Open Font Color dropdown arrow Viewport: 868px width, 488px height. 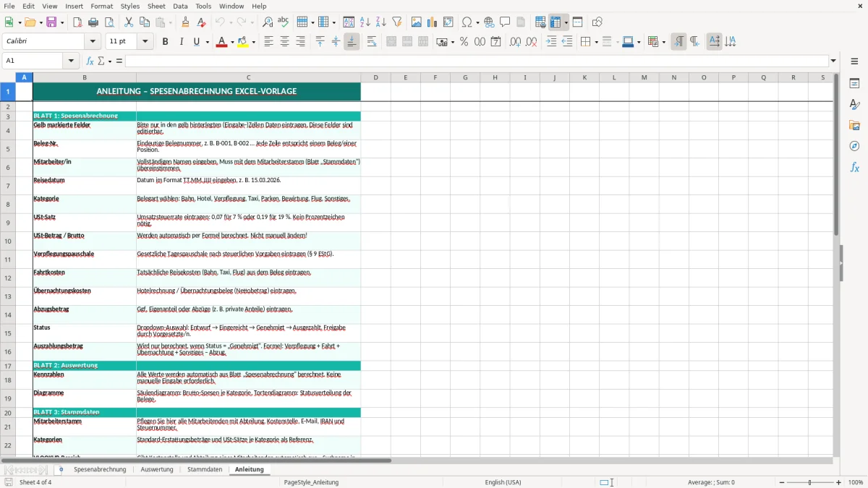(231, 42)
